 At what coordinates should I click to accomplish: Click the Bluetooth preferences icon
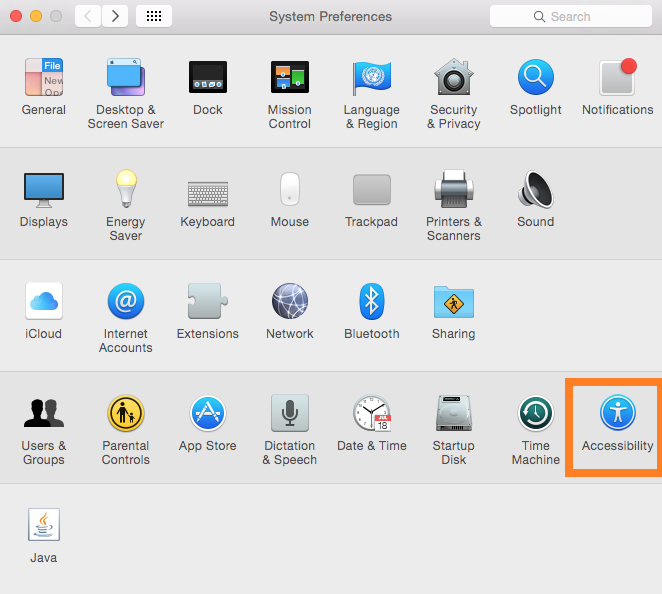tap(372, 302)
